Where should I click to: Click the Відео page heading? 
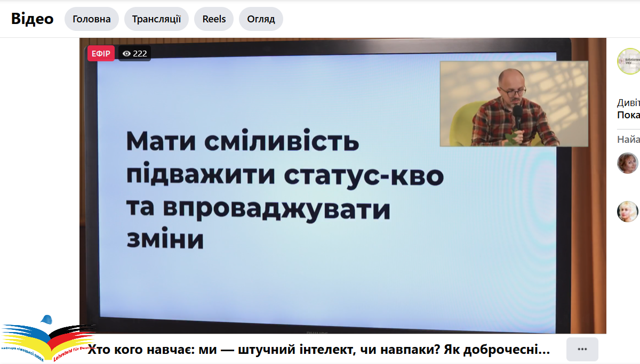[x=33, y=19]
